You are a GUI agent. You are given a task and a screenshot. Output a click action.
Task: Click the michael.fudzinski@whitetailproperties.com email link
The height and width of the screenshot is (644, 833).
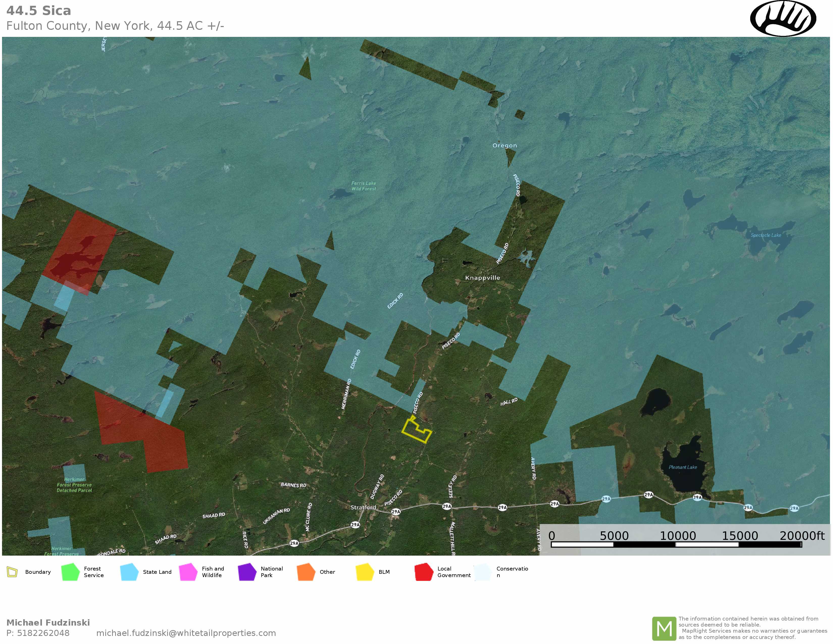point(186,633)
